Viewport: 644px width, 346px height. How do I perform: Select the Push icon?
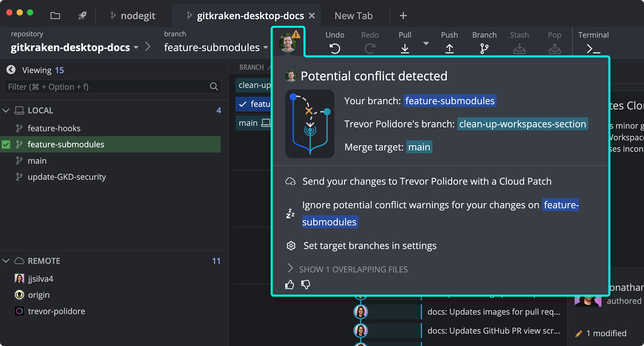(x=449, y=48)
